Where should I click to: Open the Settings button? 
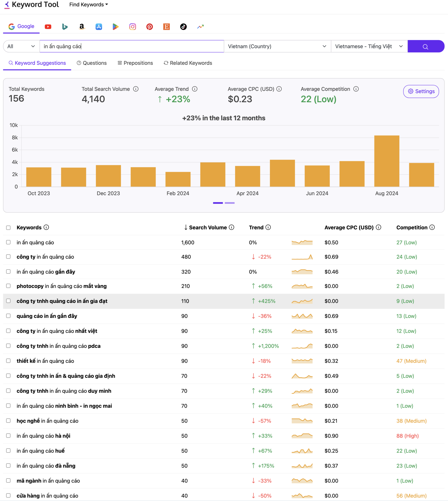(421, 91)
